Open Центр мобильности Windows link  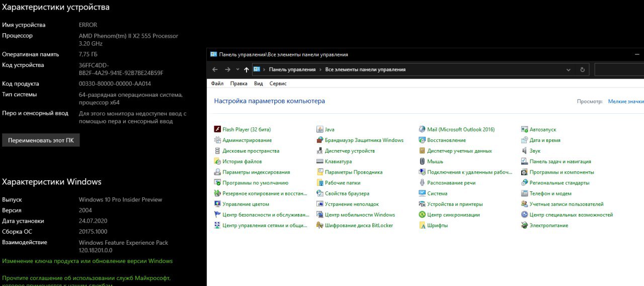[x=360, y=214]
